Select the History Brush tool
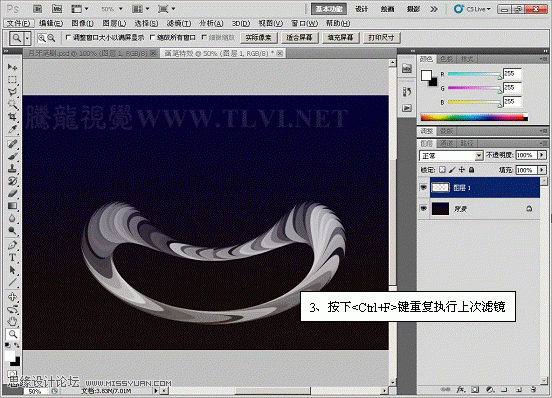Viewport: 552px width, 398px height. [12, 181]
